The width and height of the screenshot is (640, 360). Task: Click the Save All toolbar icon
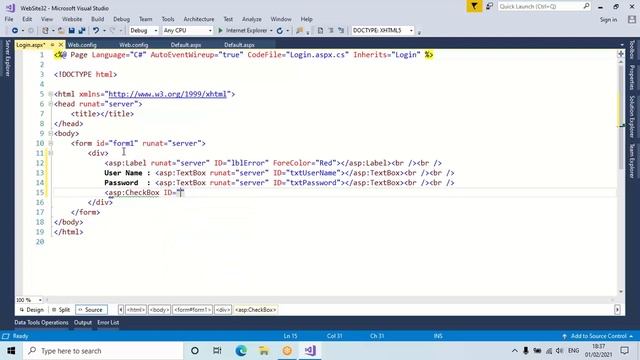click(x=82, y=31)
